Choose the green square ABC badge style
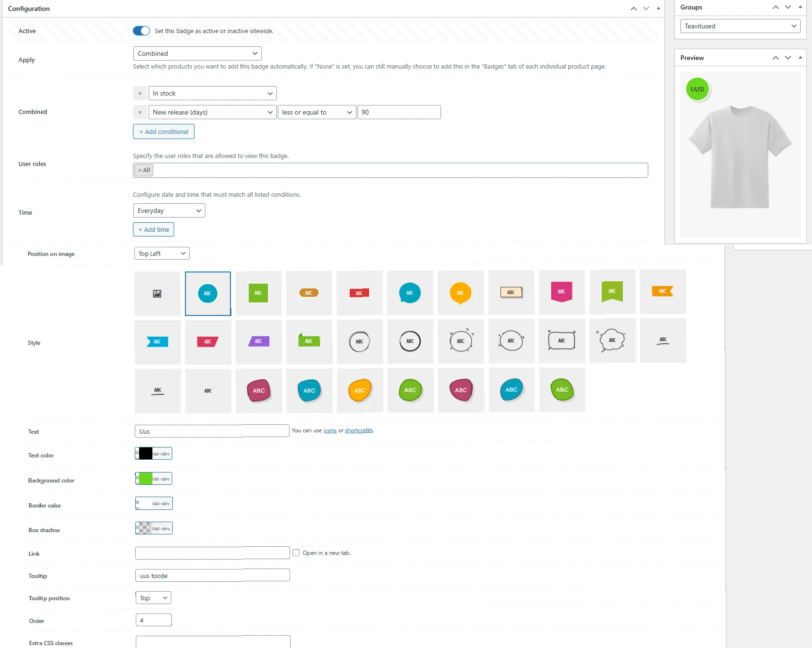 click(258, 293)
